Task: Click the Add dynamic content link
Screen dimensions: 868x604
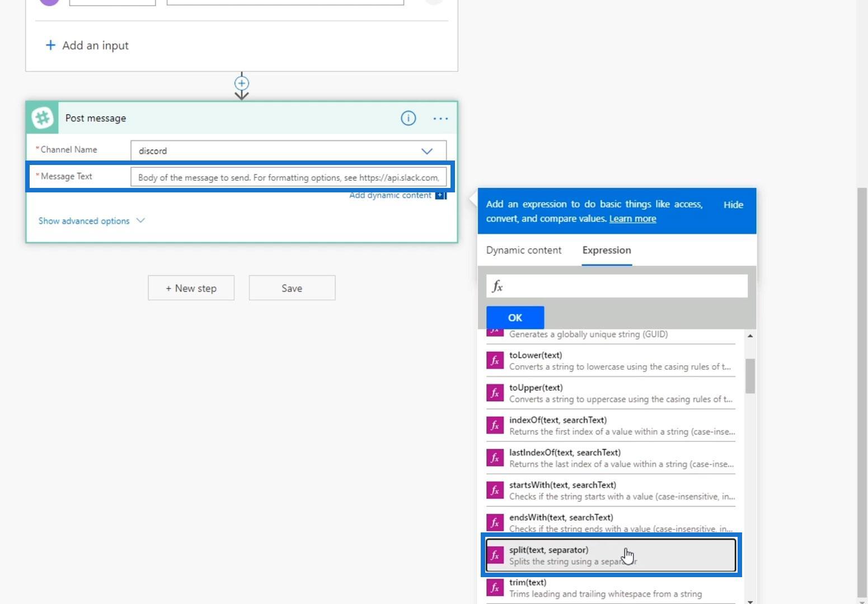Action: click(x=390, y=195)
